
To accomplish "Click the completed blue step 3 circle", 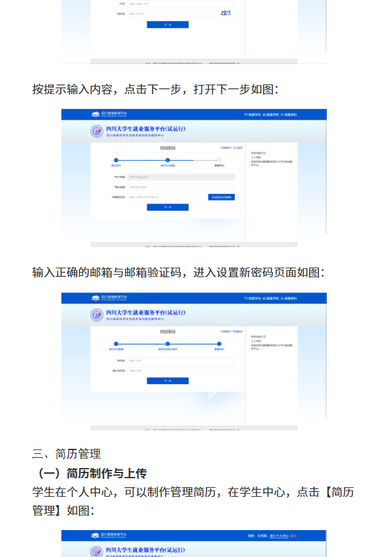I will coord(219,344).
